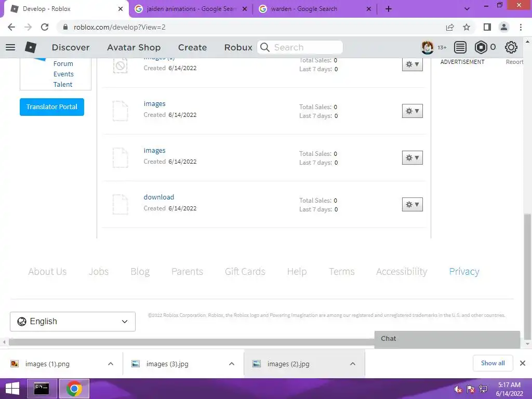
Task: Click the site lock icon
Action: tap(65, 27)
